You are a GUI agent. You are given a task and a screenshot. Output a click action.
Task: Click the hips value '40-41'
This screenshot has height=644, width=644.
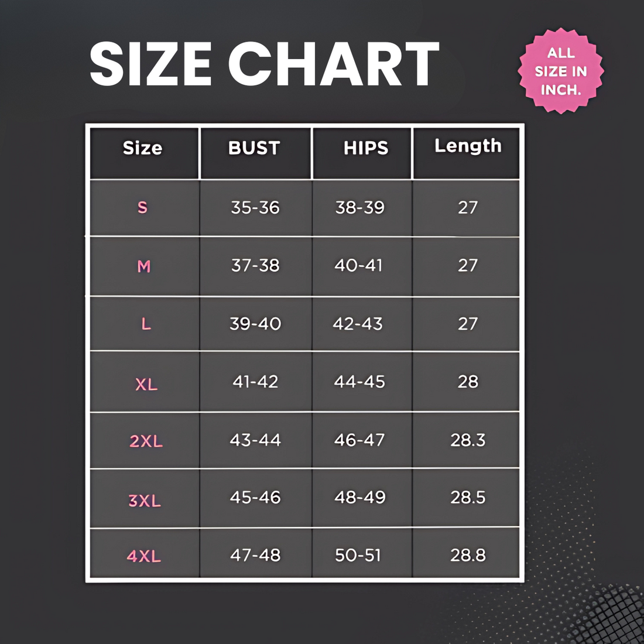pos(358,265)
